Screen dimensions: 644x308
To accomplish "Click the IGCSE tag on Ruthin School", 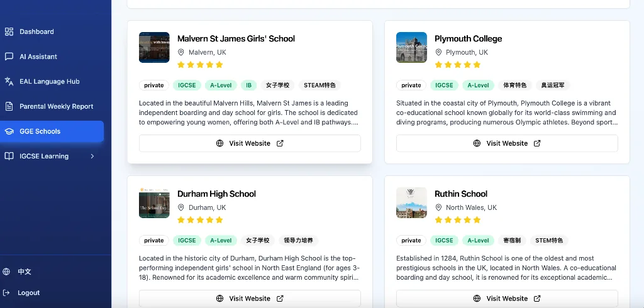I will point(444,241).
